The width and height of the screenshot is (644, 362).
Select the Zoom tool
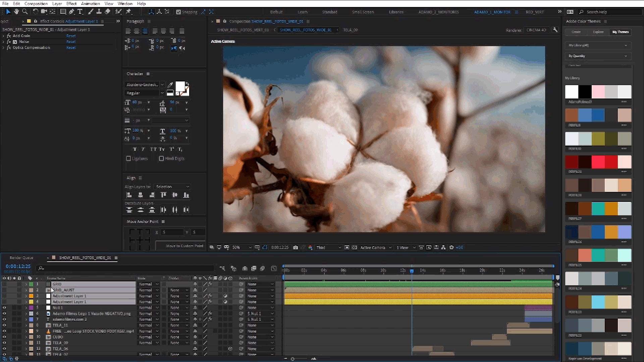point(25,12)
